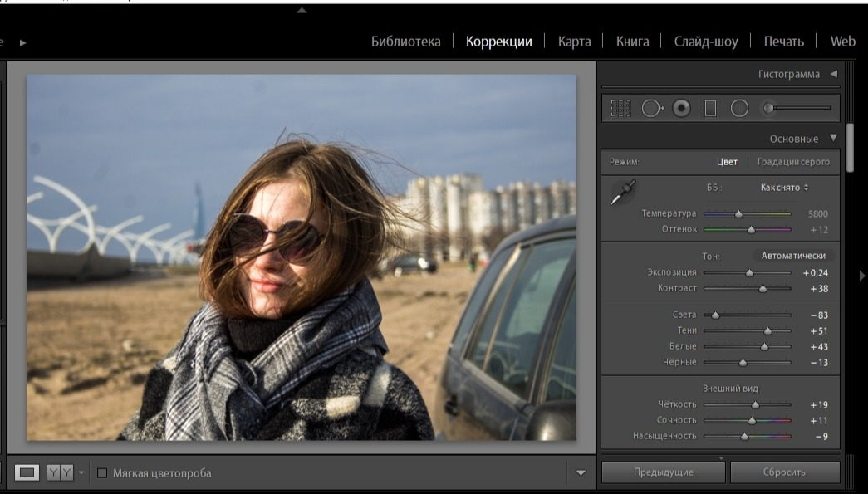This screenshot has width=868, height=494.
Task: Click the Сочность value +11
Action: (819, 421)
